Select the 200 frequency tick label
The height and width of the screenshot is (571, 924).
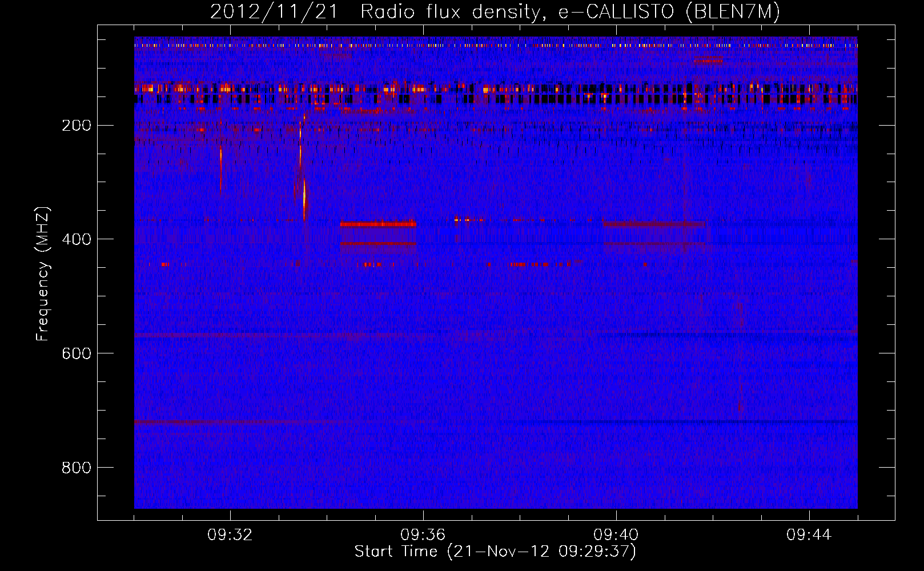click(76, 125)
